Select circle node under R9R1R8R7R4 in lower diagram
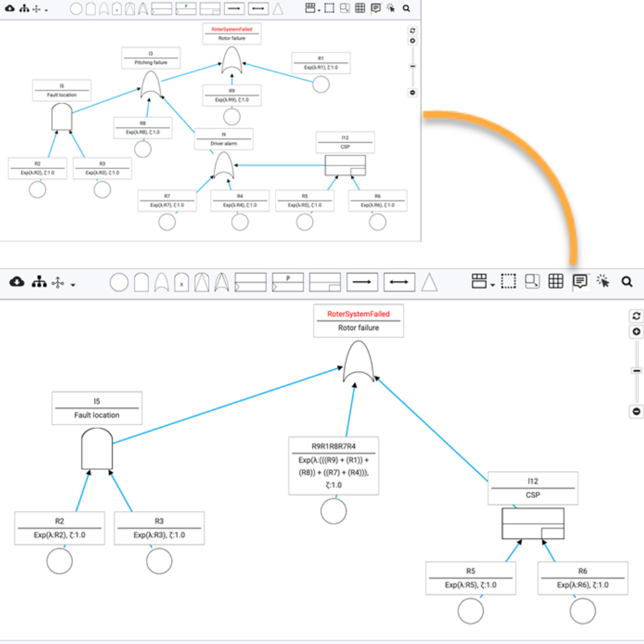The height and width of the screenshot is (644, 644). pos(333,511)
